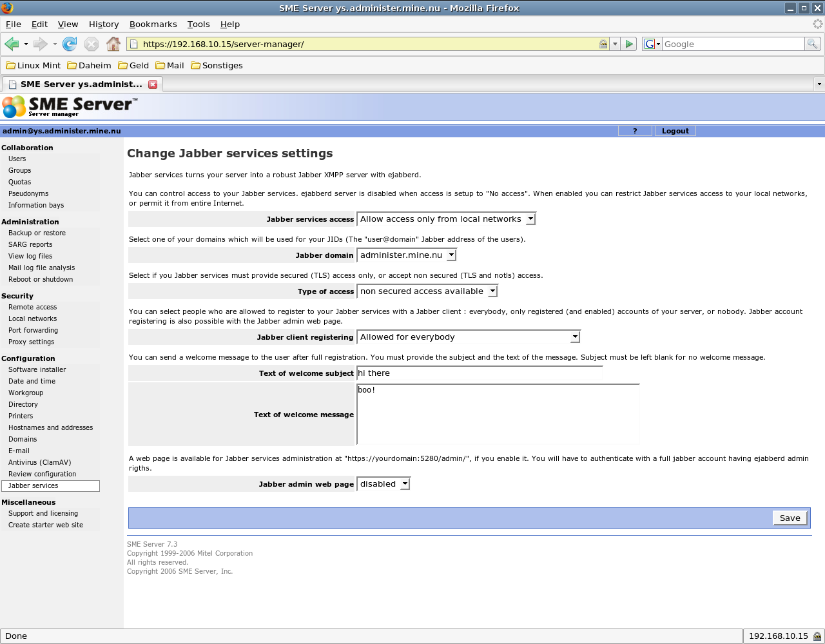Open the browser home page

click(x=113, y=44)
